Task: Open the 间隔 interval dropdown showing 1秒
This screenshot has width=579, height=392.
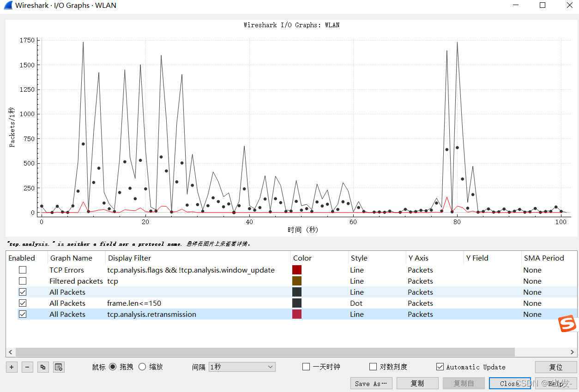Action: tap(242, 367)
